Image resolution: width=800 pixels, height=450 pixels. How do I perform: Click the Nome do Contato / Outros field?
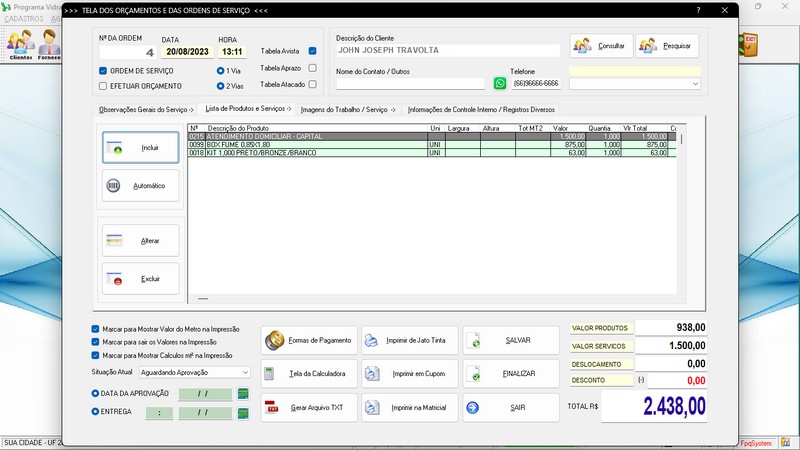click(x=410, y=84)
